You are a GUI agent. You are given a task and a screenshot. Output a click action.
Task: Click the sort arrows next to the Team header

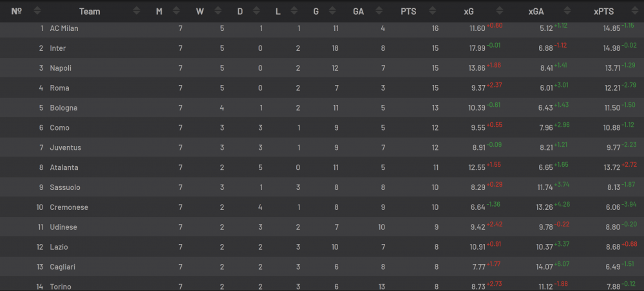click(137, 11)
